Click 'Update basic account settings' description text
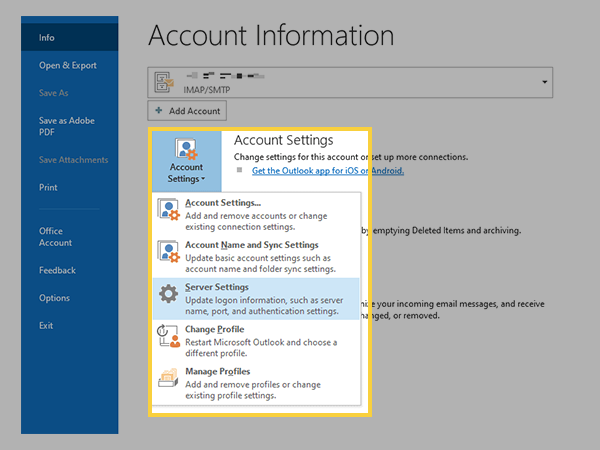 click(x=260, y=264)
